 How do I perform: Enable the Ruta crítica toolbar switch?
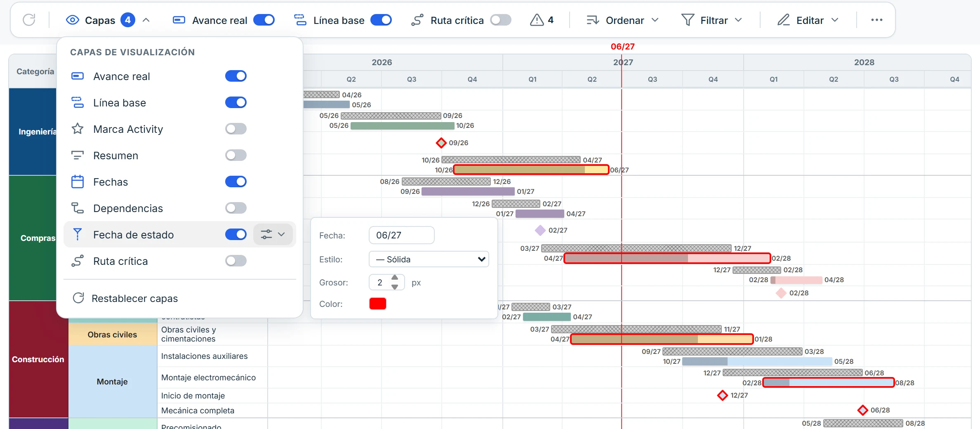501,20
